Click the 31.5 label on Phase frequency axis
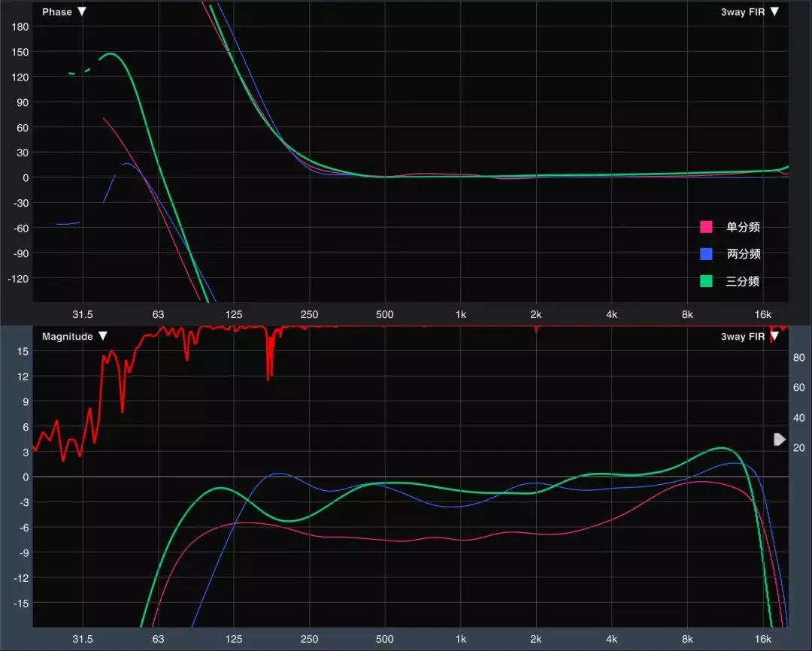Viewport: 812px width, 651px height. (x=82, y=314)
